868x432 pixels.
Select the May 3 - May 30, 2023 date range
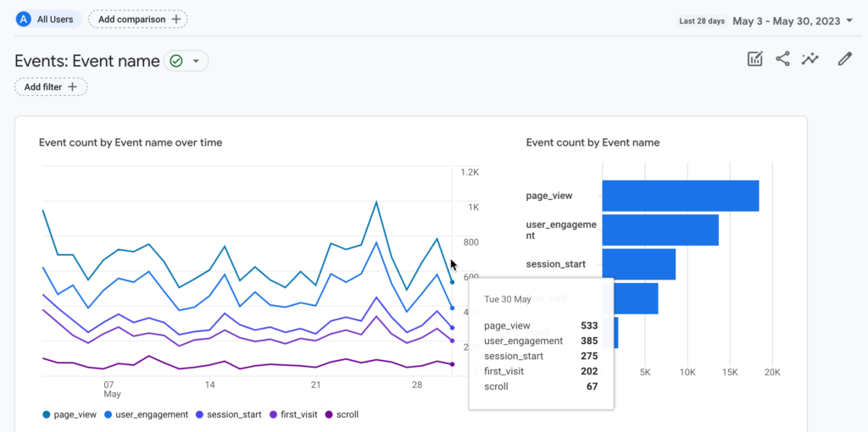coord(787,21)
